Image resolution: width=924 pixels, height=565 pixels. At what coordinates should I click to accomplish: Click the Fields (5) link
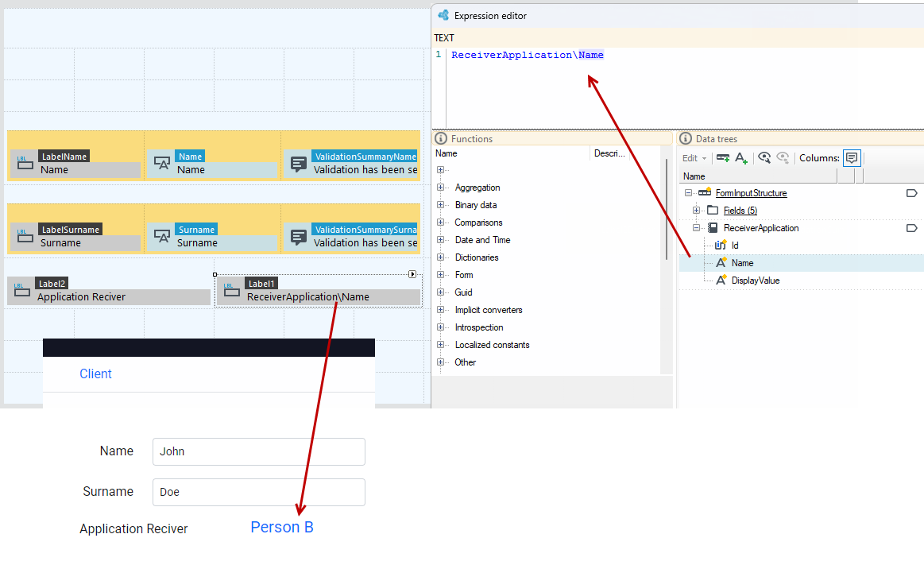[740, 211]
